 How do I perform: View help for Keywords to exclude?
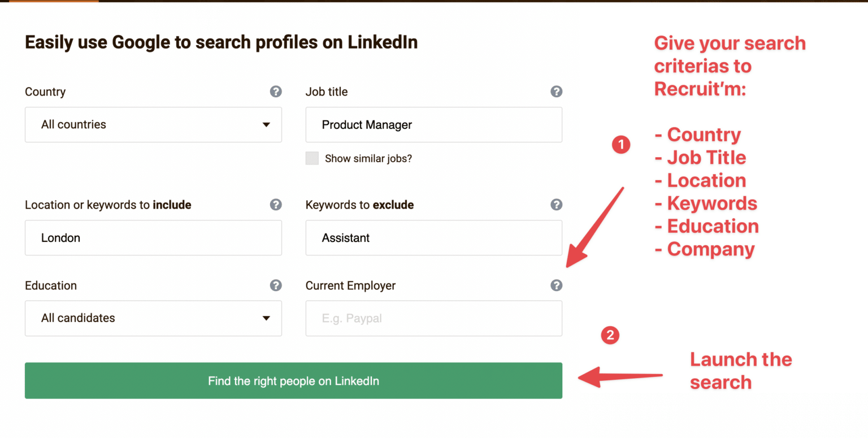[557, 205]
